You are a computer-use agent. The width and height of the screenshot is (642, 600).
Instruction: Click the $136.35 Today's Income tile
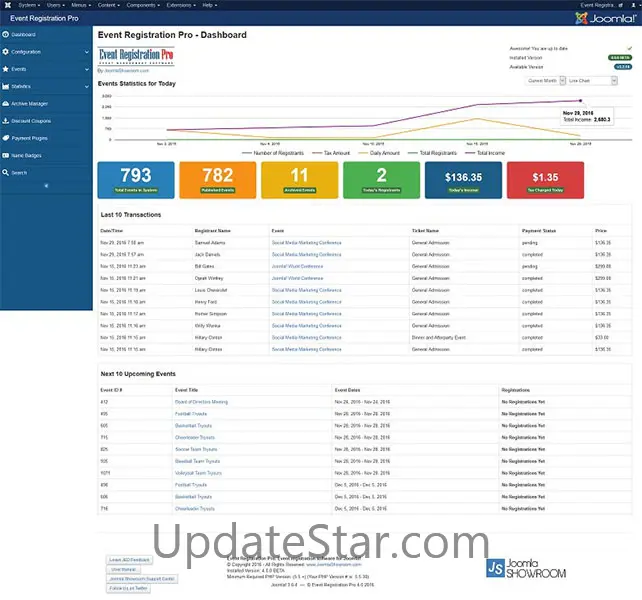tap(463, 180)
